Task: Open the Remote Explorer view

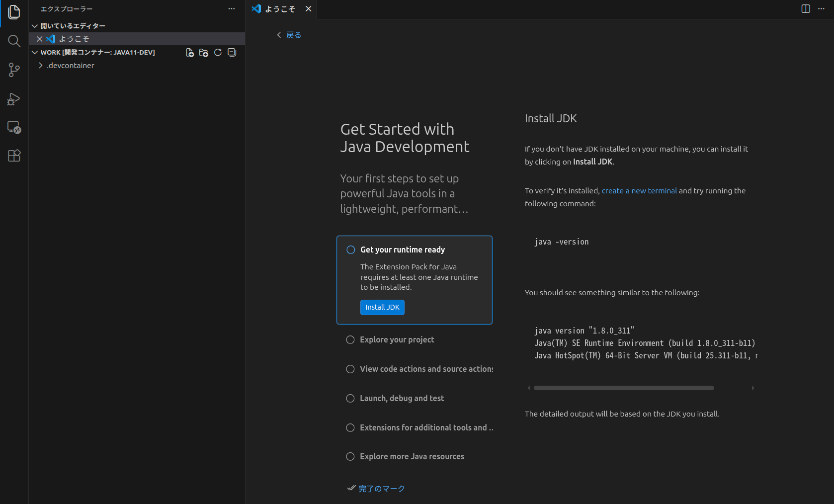Action: (14, 127)
